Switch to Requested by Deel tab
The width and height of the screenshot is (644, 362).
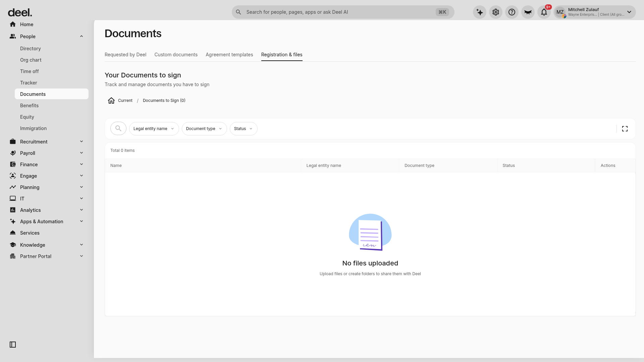click(x=125, y=55)
